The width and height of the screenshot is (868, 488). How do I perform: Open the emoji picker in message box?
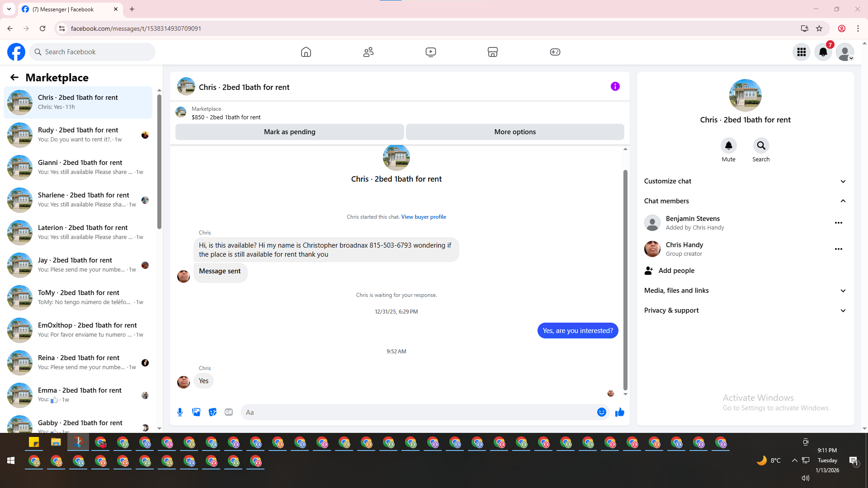click(x=601, y=412)
